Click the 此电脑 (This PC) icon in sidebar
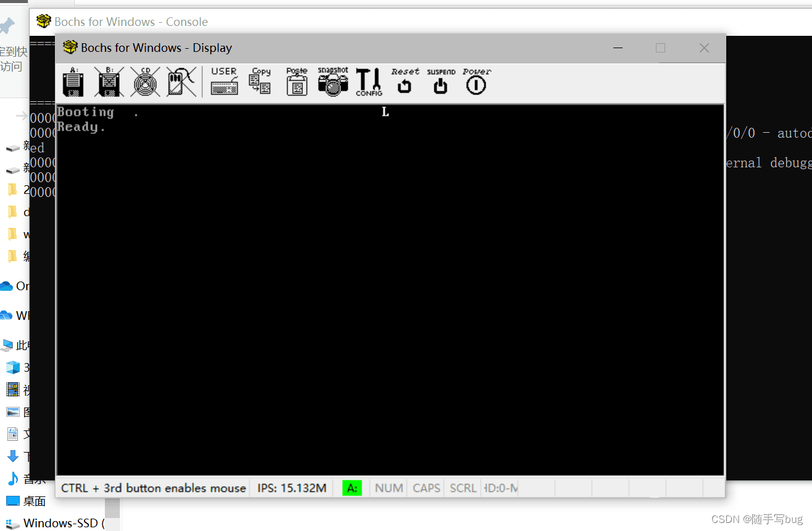812x531 pixels. [x=7, y=345]
